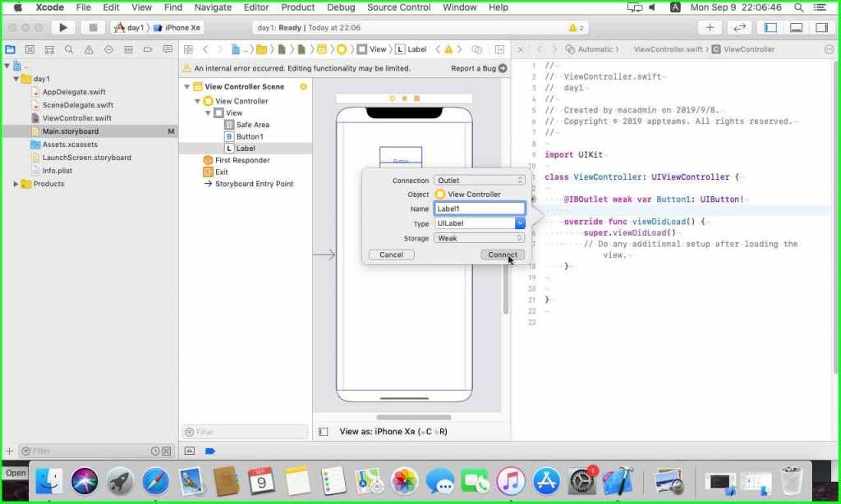Toggle the Inspectors panel visibility

click(821, 27)
